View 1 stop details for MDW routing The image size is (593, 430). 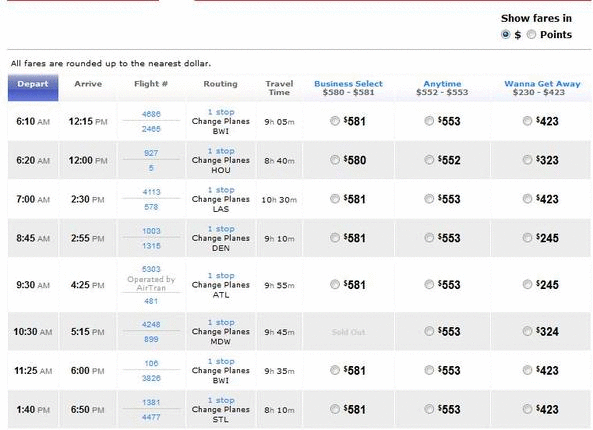coord(221,322)
